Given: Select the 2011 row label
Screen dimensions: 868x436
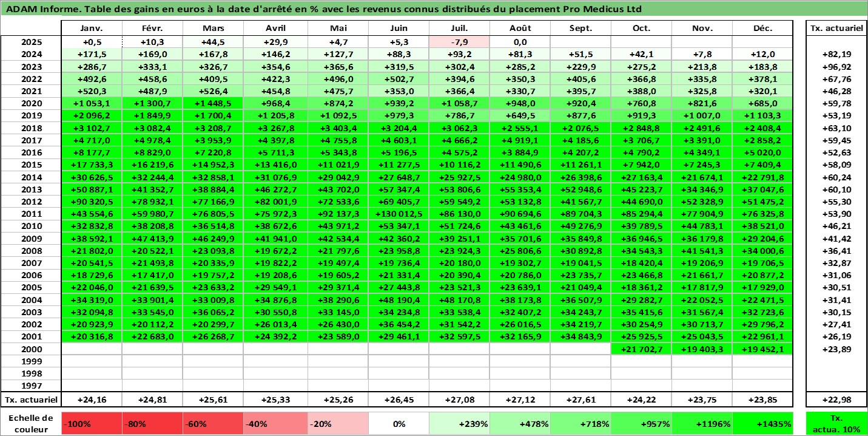Looking at the screenshot, I should coord(31,214).
